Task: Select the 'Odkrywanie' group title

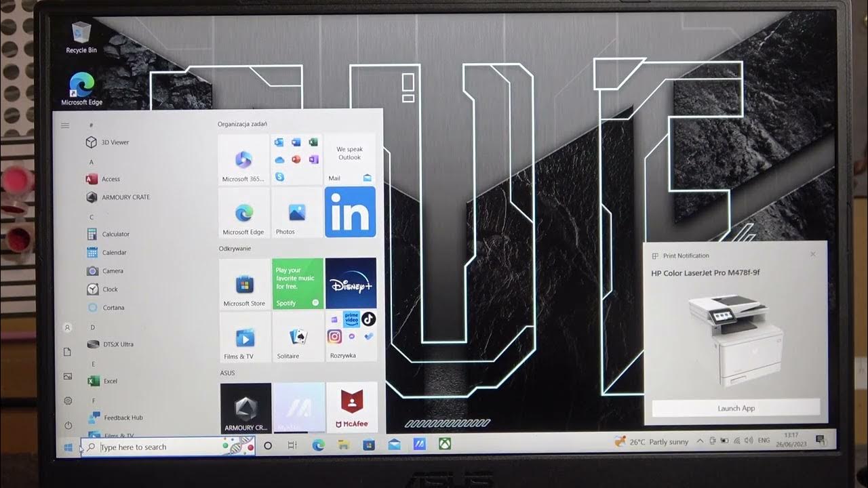Action: pos(235,248)
